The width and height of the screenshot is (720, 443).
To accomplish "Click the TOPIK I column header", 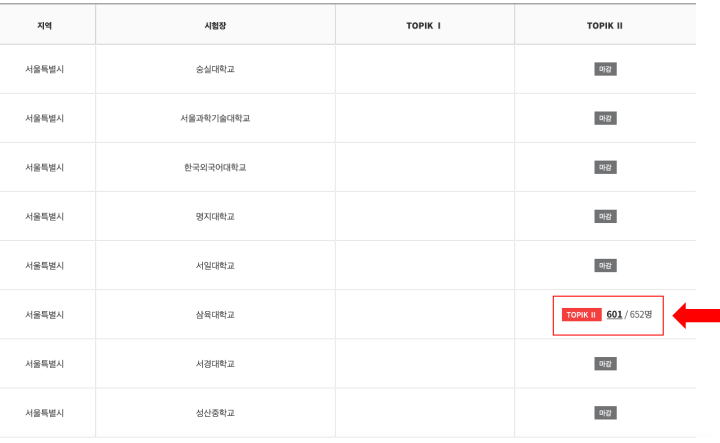I will 424,25.
